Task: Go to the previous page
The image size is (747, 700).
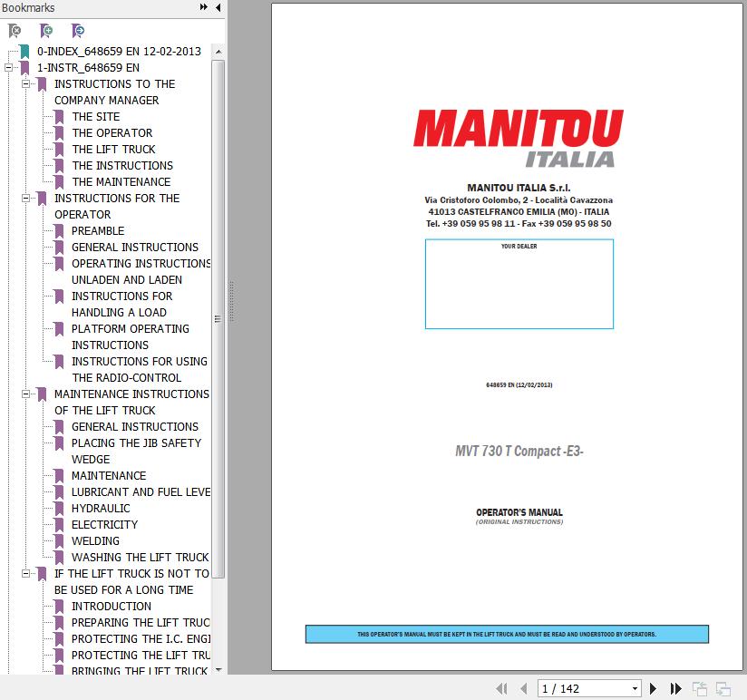Action: pyautogui.click(x=524, y=688)
